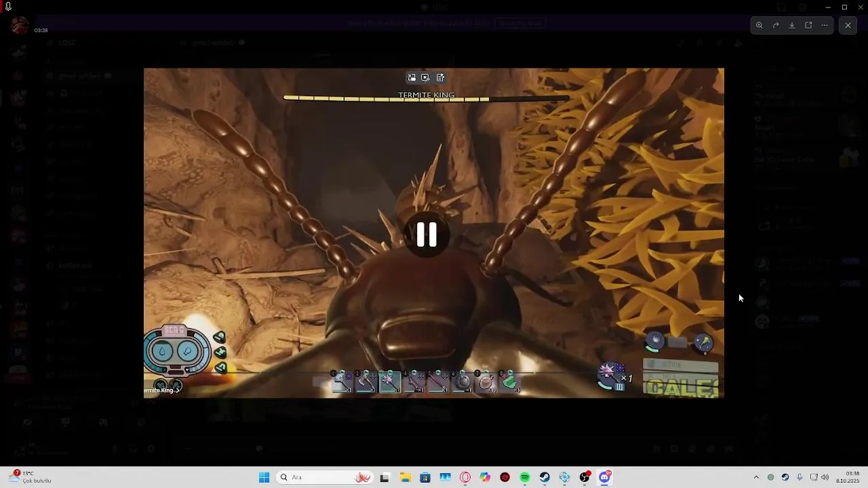868x488 pixels.
Task: Click the taskbar search box Ara
Action: click(324, 477)
